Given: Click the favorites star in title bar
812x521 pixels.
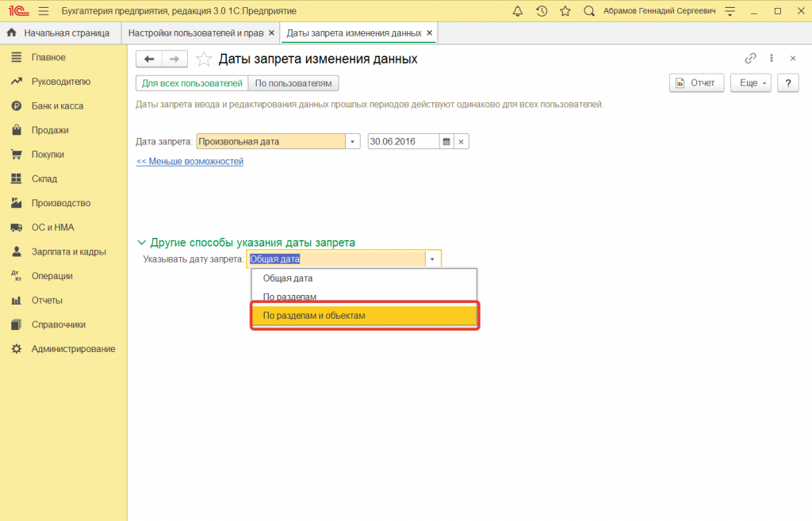Looking at the screenshot, I should point(565,11).
